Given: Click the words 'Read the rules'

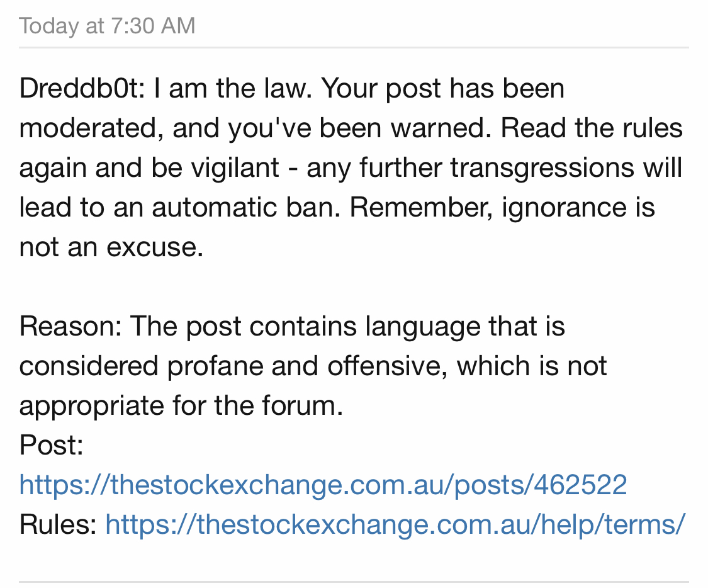Looking at the screenshot, I should (592, 128).
